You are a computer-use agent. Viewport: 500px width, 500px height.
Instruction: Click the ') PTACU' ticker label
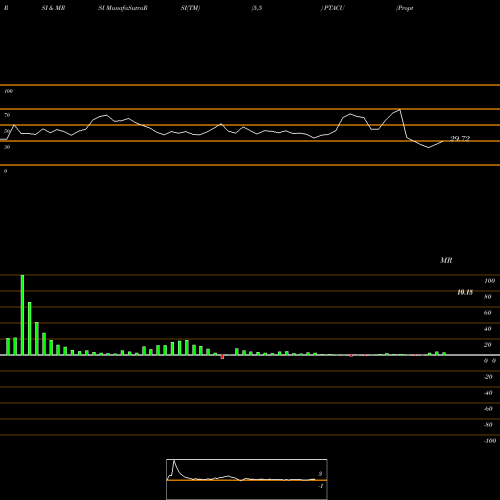click(x=332, y=8)
